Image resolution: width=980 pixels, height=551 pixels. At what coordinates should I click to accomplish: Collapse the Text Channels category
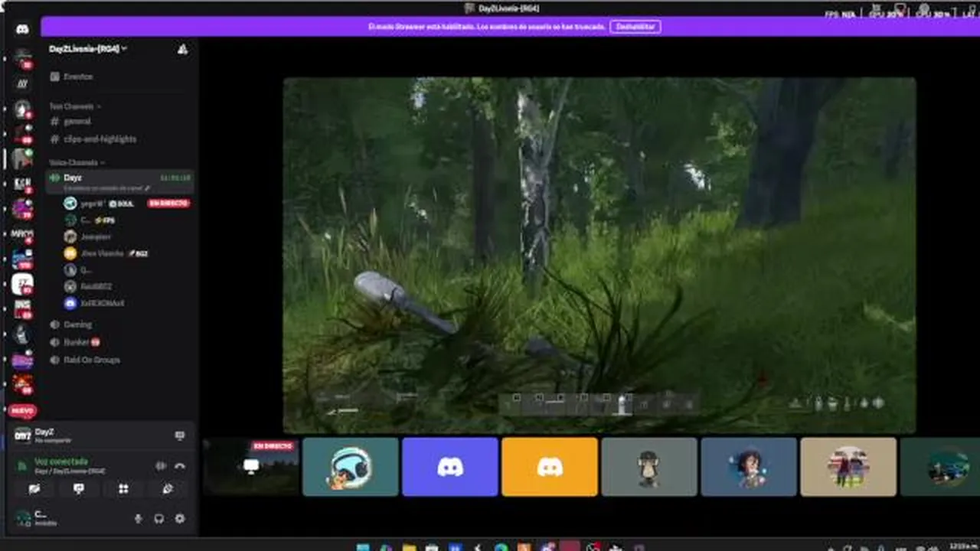(75, 106)
